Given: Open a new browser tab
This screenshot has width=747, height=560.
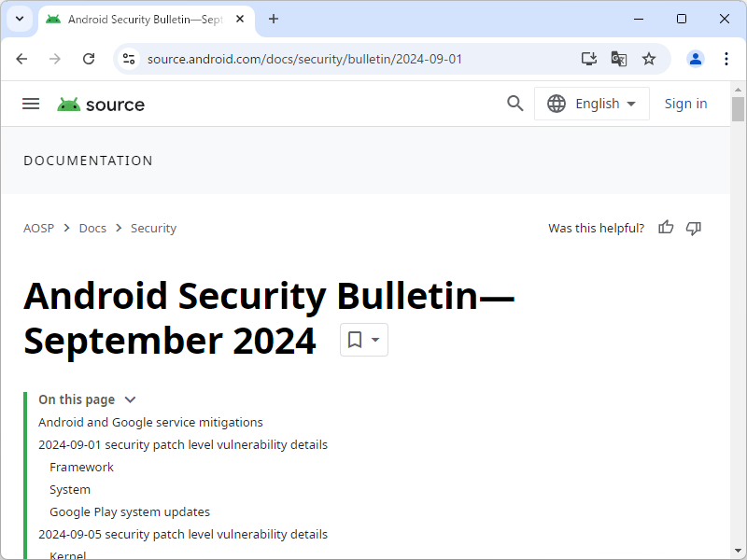Looking at the screenshot, I should point(273,19).
